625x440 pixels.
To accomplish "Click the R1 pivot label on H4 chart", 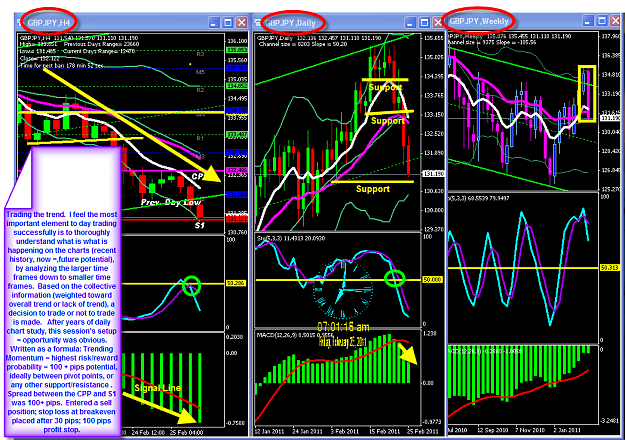I will click(x=200, y=138).
